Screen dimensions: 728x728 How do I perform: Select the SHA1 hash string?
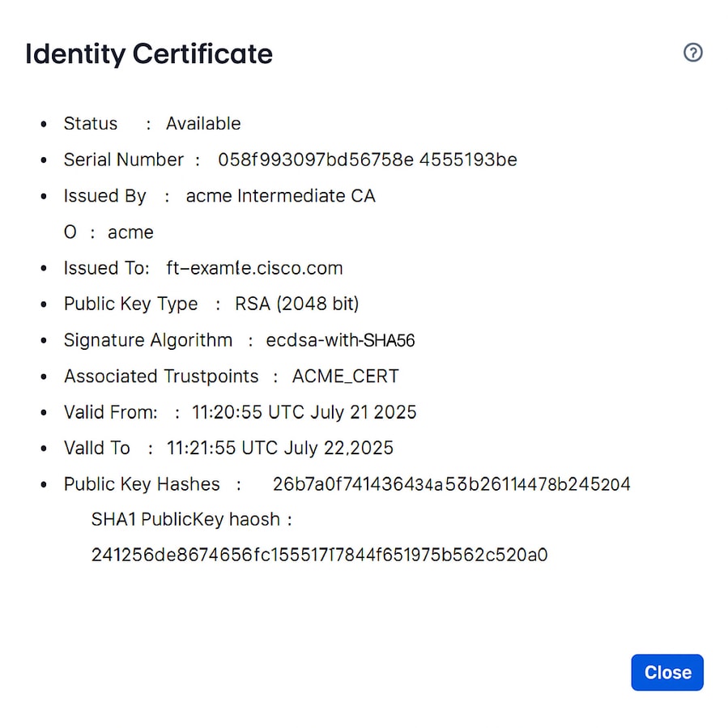pyautogui.click(x=318, y=556)
